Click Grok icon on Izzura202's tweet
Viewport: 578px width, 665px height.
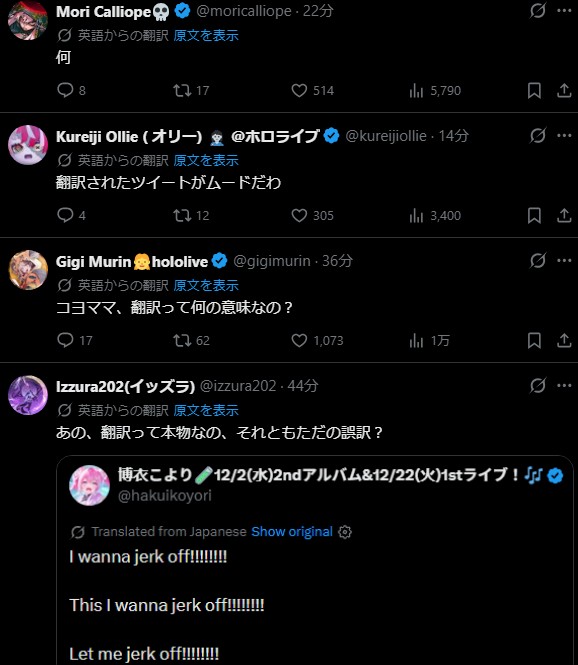[538, 386]
